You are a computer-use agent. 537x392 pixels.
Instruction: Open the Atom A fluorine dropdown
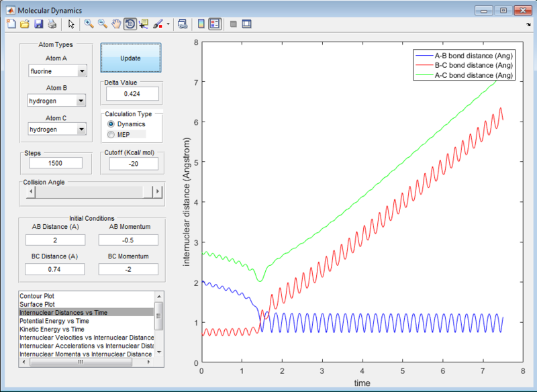pos(58,71)
